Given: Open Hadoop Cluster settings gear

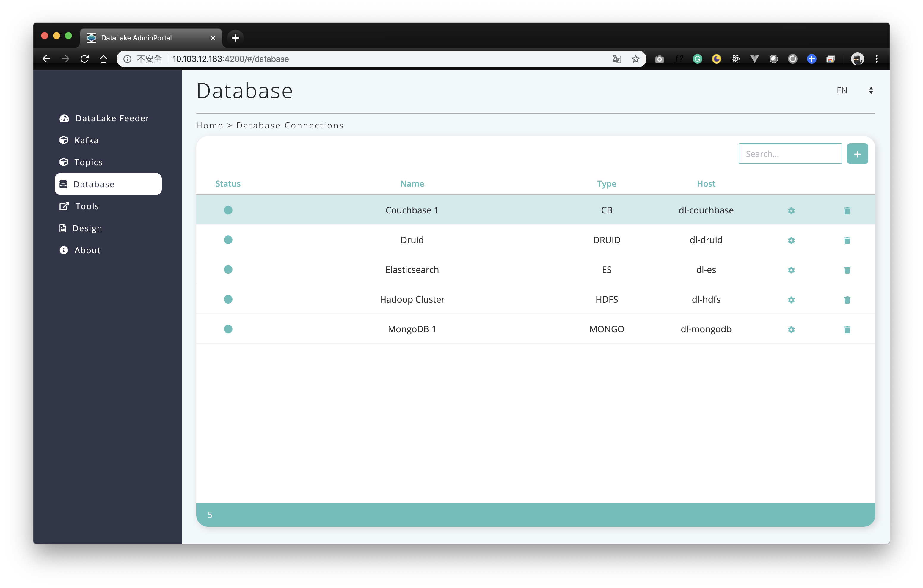Looking at the screenshot, I should pyautogui.click(x=791, y=300).
